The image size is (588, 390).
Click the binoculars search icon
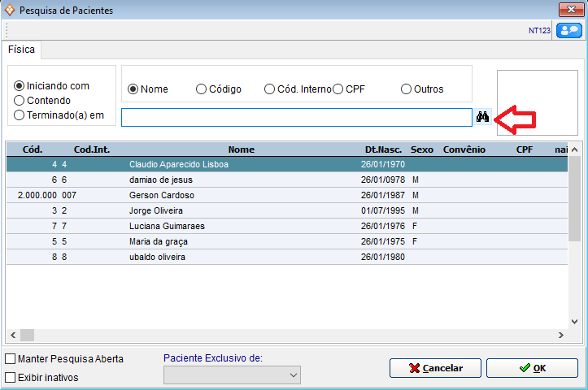point(482,117)
